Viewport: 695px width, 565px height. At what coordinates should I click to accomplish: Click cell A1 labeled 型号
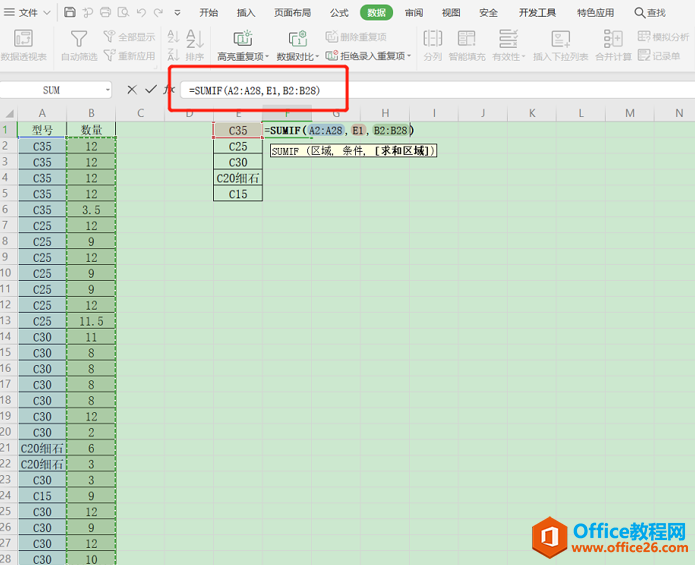point(42,130)
